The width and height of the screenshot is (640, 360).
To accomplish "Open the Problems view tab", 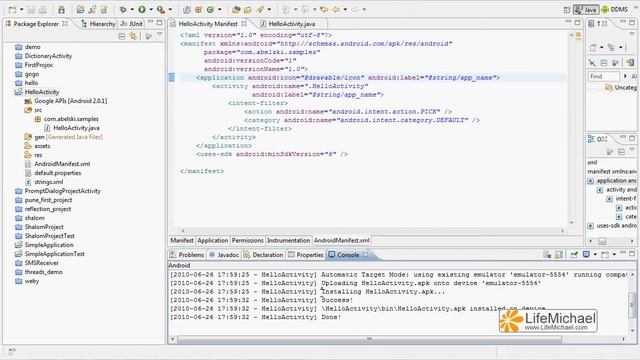I will click(x=187, y=255).
